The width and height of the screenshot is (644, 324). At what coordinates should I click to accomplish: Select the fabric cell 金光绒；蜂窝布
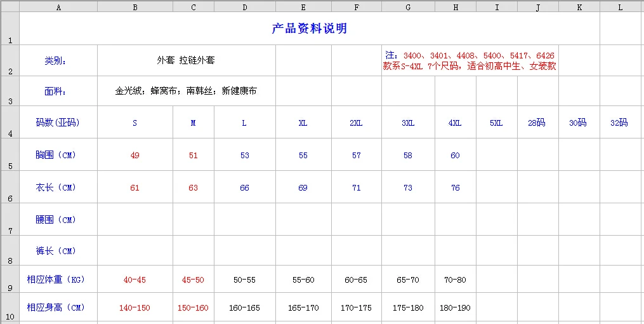point(186,91)
